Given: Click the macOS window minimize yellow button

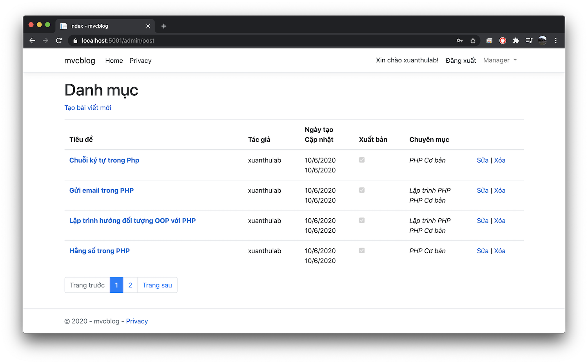Looking at the screenshot, I should coord(39,25).
